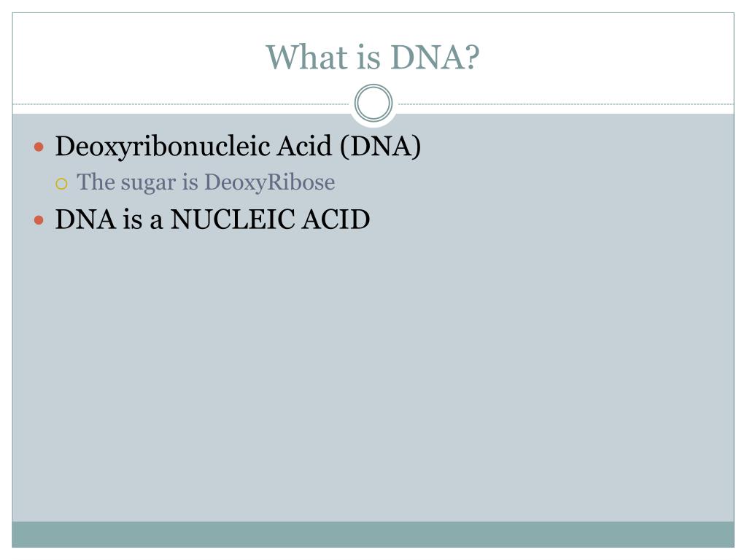The width and height of the screenshot is (747, 560).
Task: Click the word Acid in first bullet
Action: [305, 145]
